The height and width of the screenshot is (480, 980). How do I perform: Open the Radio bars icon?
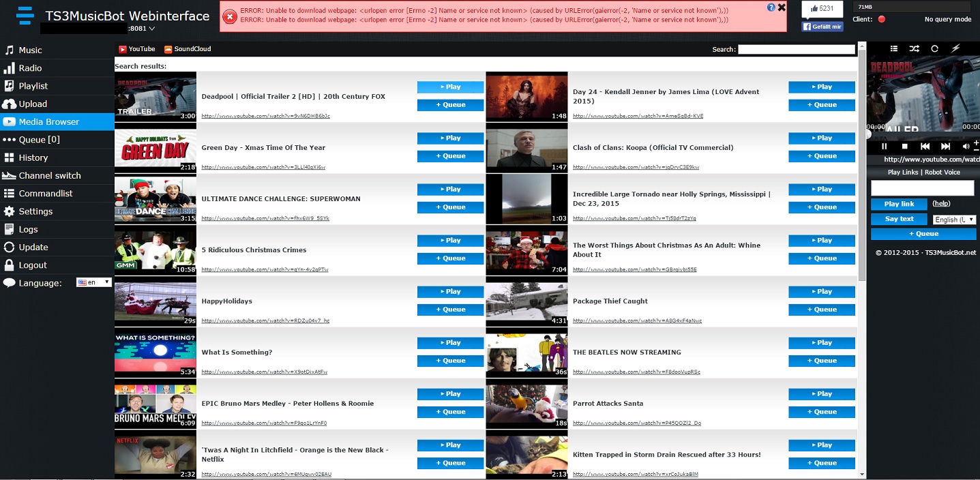tap(9, 68)
